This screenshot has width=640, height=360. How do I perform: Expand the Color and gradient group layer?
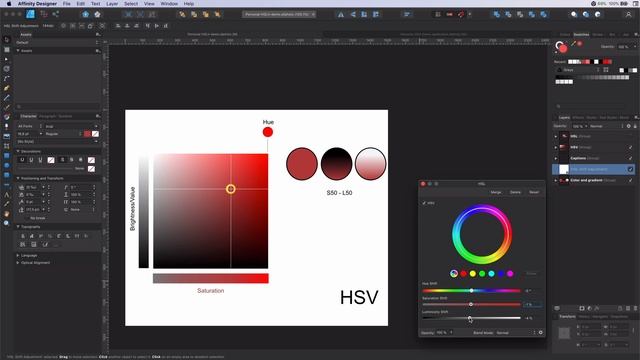click(x=556, y=180)
